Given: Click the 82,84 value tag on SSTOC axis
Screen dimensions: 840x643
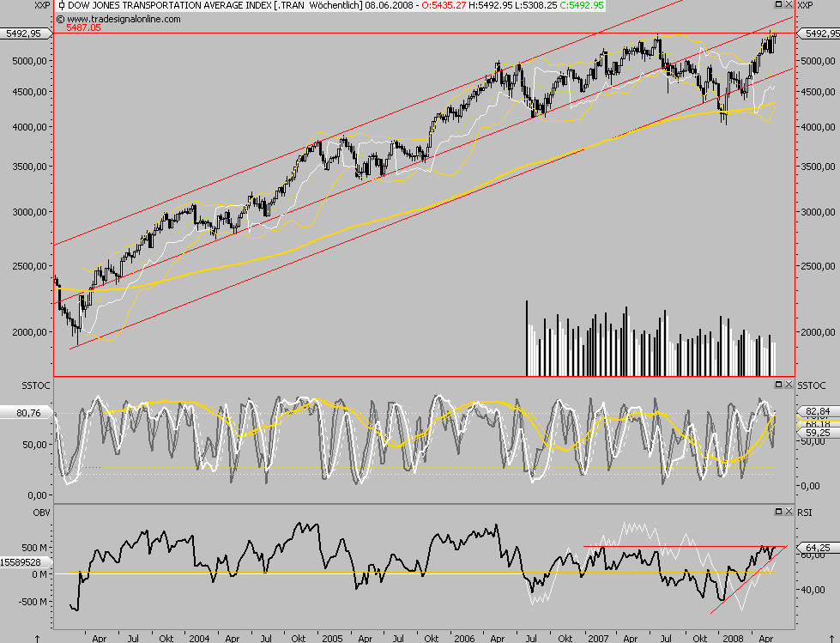Looking at the screenshot, I should coord(819,411).
